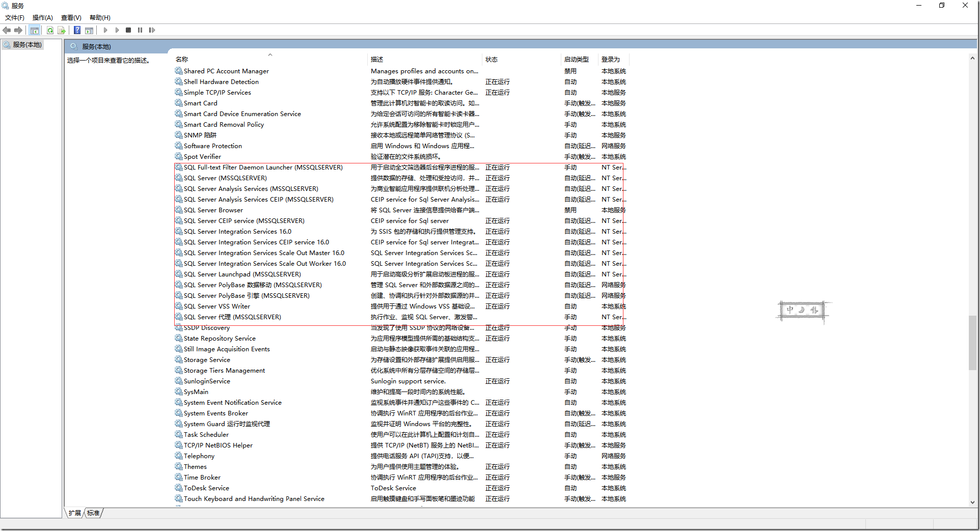Open Help with the question mark icon

pyautogui.click(x=77, y=30)
